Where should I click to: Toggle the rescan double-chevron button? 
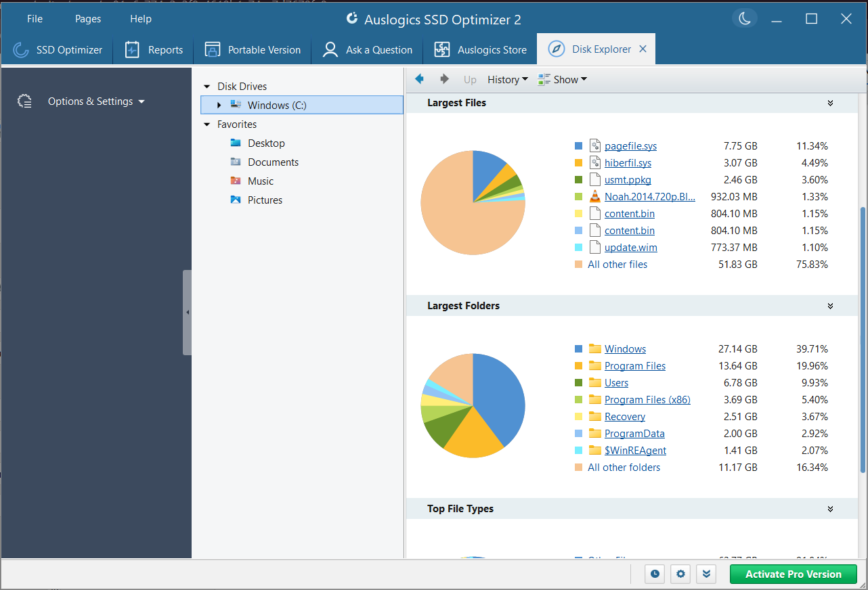click(x=706, y=574)
